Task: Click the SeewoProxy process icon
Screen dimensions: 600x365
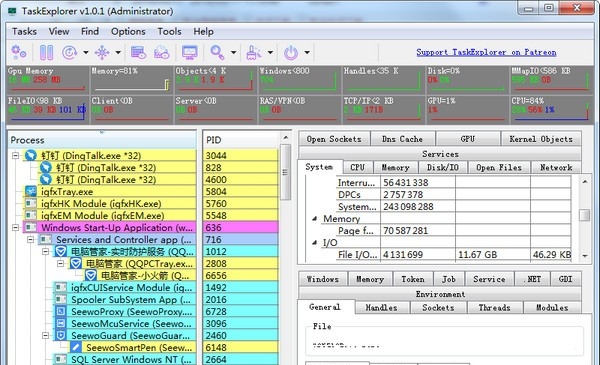Action: pos(61,311)
